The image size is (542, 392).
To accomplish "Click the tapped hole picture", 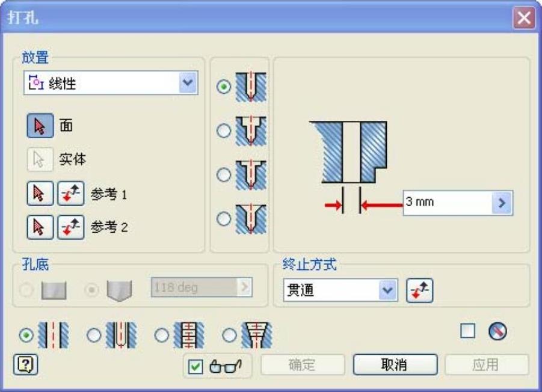I will click(x=189, y=335).
